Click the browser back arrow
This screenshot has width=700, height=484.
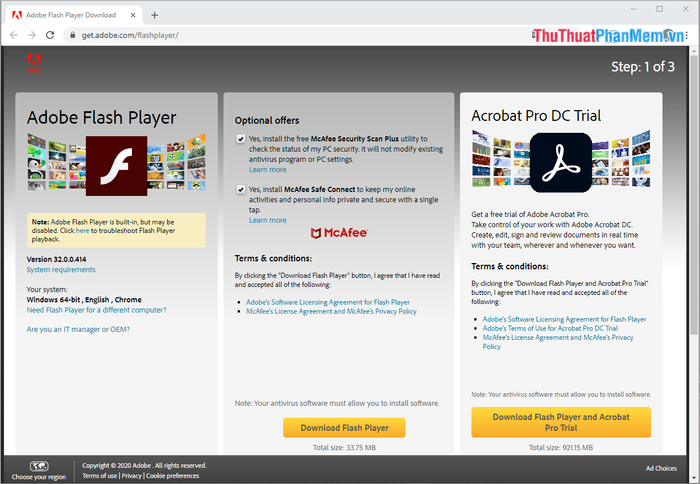[x=14, y=35]
